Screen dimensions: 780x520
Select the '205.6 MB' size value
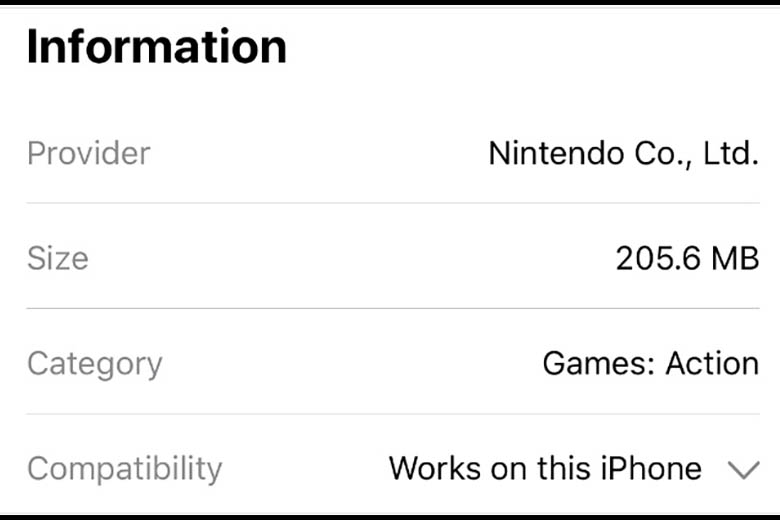click(687, 258)
